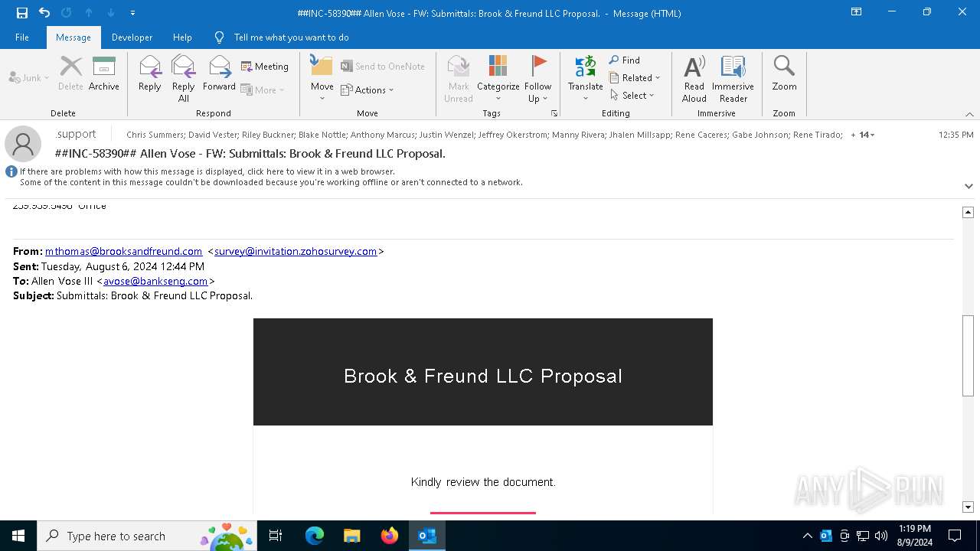
Task: Click the Tell me what you want to do box
Action: tap(291, 37)
